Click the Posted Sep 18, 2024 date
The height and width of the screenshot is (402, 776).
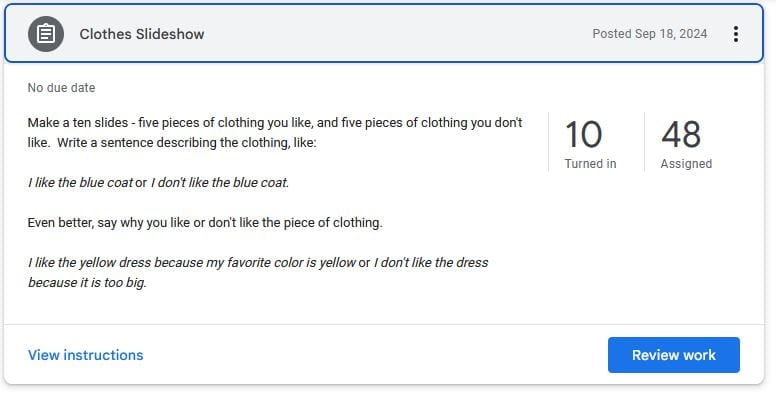649,34
